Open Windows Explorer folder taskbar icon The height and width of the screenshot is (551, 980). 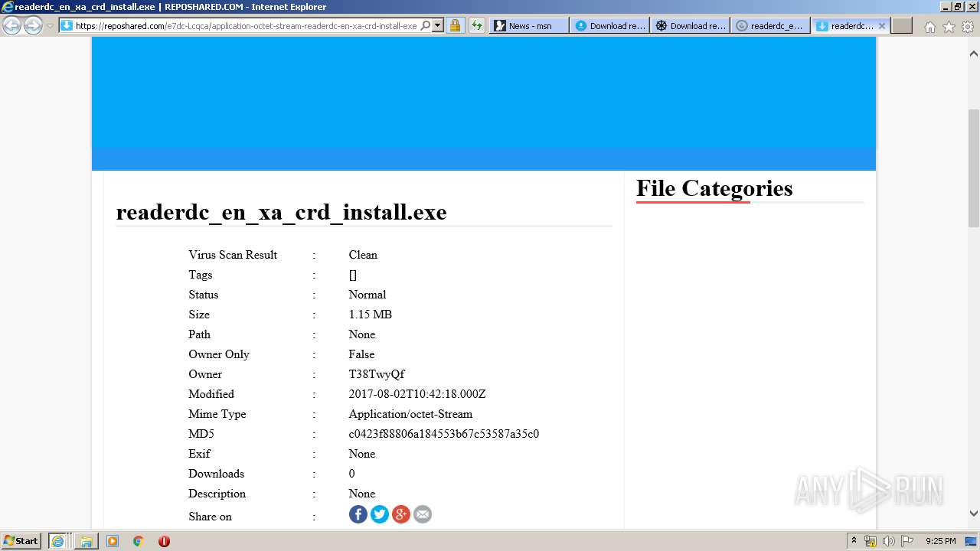(87, 541)
